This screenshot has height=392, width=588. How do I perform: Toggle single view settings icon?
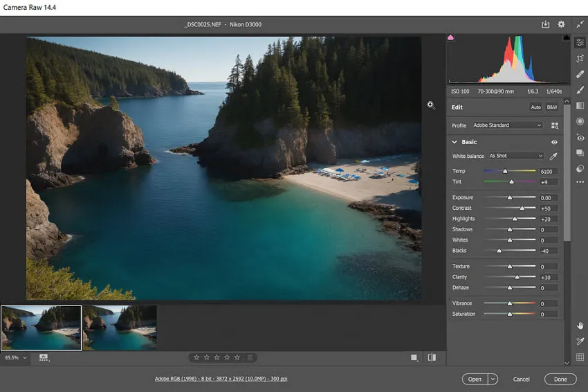[x=414, y=357]
